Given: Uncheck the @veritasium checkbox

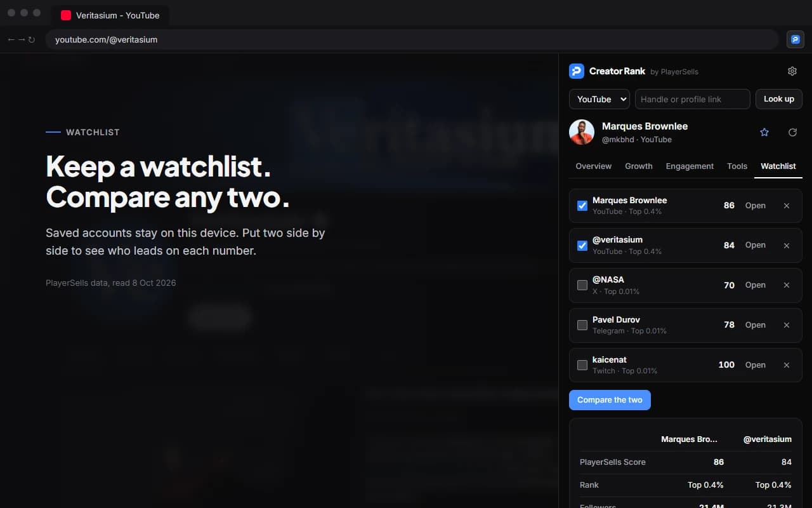Looking at the screenshot, I should [582, 246].
